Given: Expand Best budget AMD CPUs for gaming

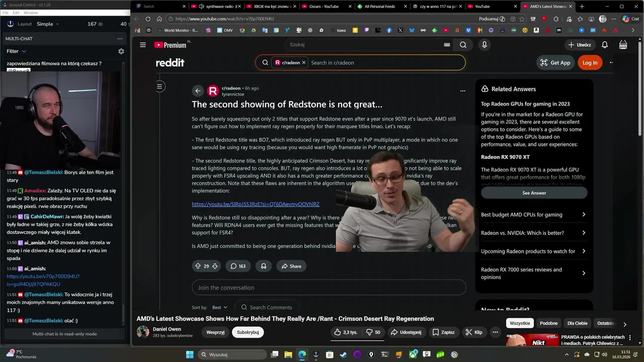Looking at the screenshot, I should tap(534, 215).
